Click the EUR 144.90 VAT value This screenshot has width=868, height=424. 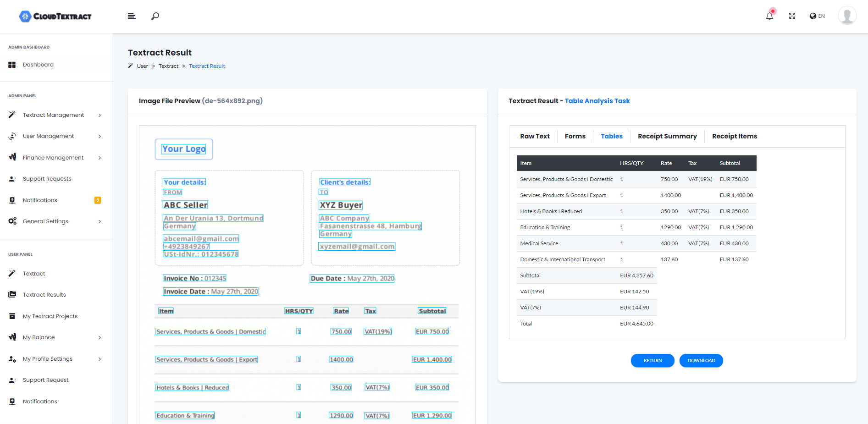coord(635,308)
